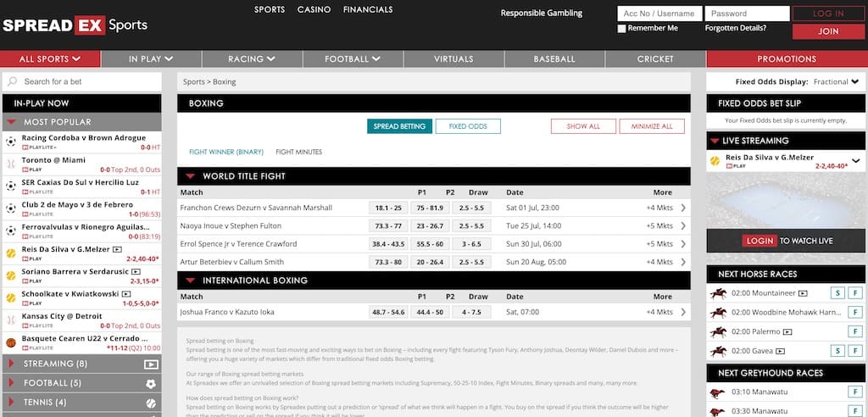The image size is (868, 417).
Task: Click tennis ball icon beside Schoolkate v Kwiatkowski
Action: pyautogui.click(x=10, y=298)
